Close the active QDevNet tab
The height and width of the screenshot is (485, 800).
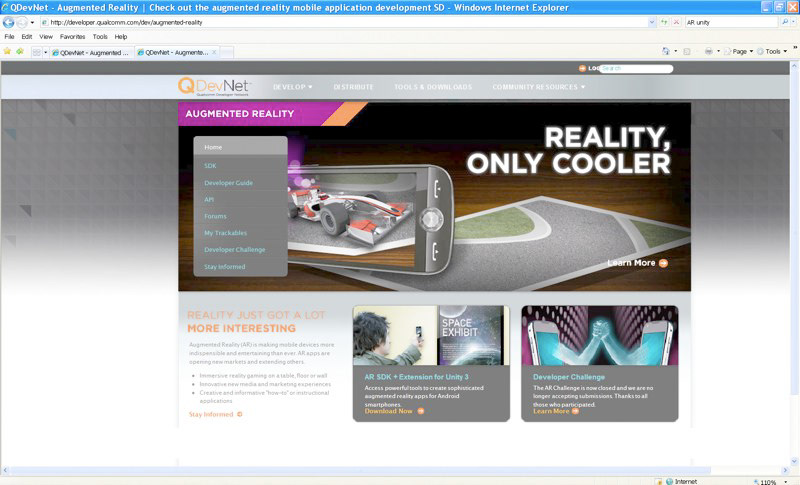(x=214, y=52)
